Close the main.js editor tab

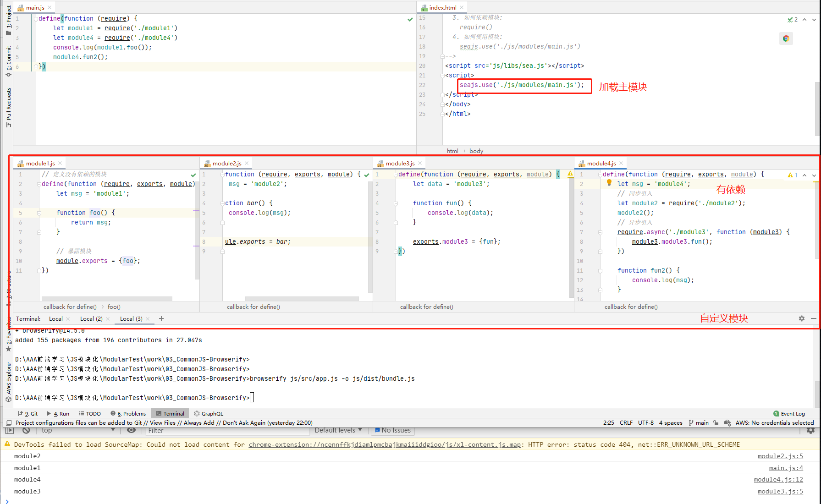[50, 7]
